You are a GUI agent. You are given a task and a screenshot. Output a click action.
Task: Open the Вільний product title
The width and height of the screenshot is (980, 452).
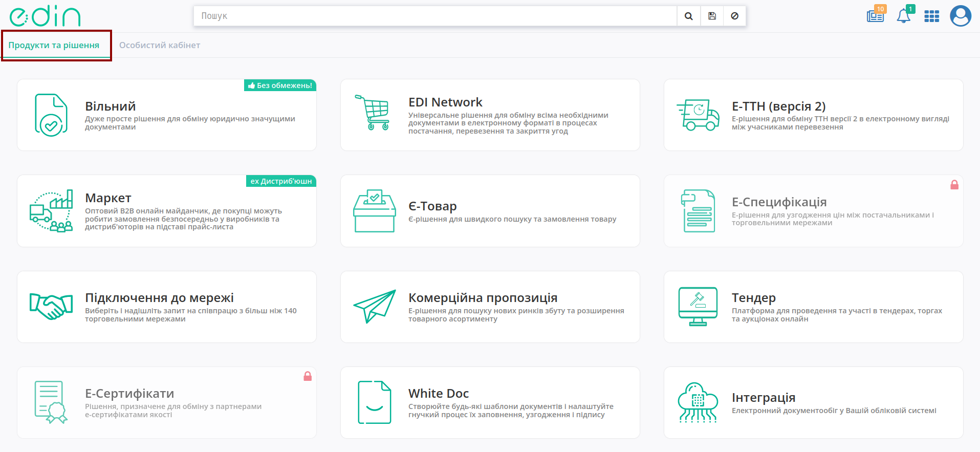tap(111, 106)
